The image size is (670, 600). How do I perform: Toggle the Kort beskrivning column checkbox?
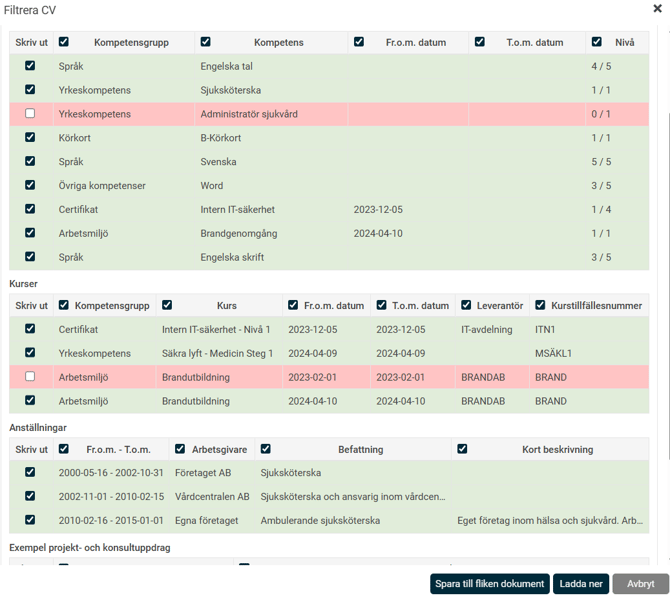pos(462,449)
